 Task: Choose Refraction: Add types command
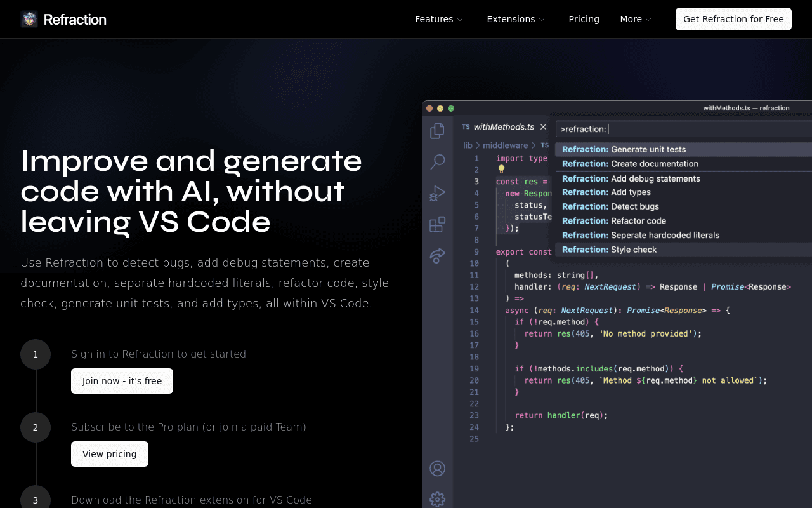[683, 192]
